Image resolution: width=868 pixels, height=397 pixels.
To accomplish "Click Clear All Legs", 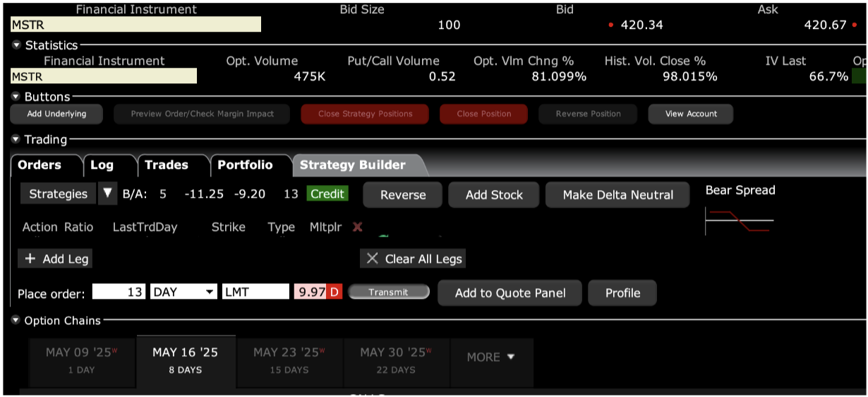I will tap(414, 259).
